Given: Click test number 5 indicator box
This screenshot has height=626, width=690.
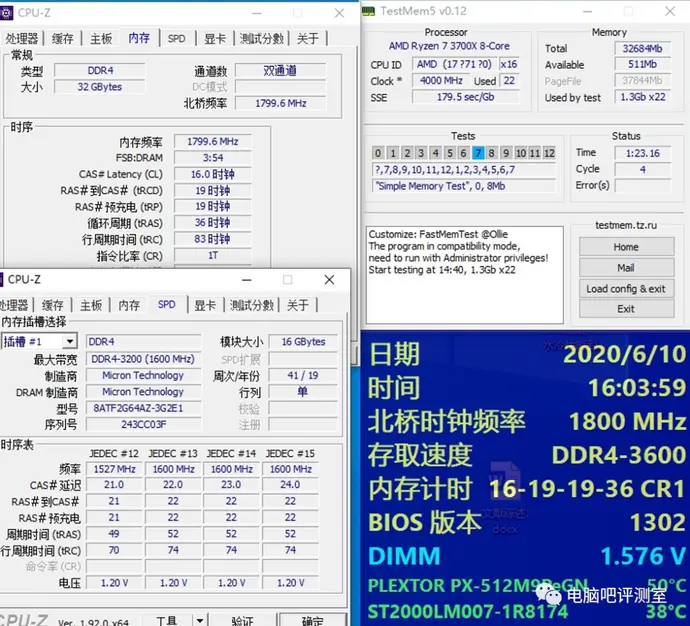Looking at the screenshot, I should (449, 153).
